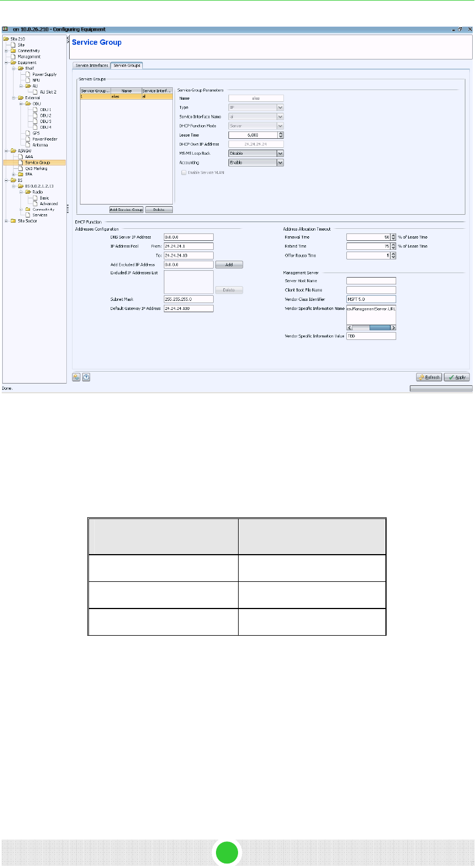Click the help question-mark icon at bottom left
This screenshot has height=868, width=475.
[86, 376]
